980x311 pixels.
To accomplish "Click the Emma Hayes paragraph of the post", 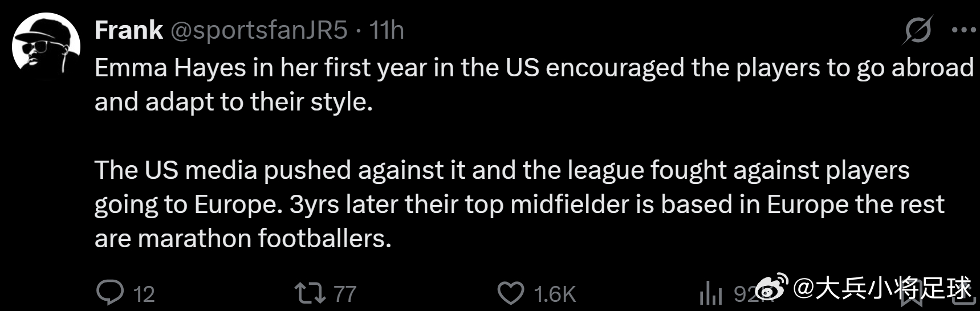I will coord(534,85).
